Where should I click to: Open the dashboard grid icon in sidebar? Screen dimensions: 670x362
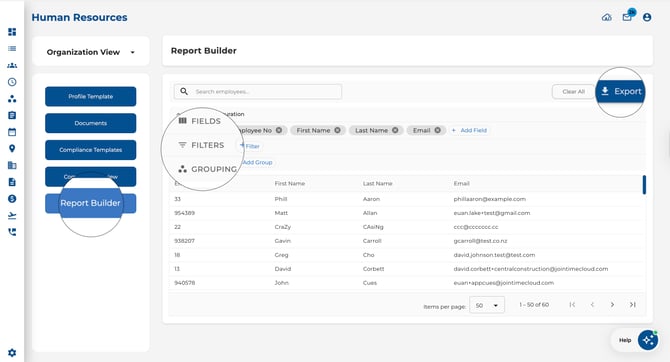point(12,32)
